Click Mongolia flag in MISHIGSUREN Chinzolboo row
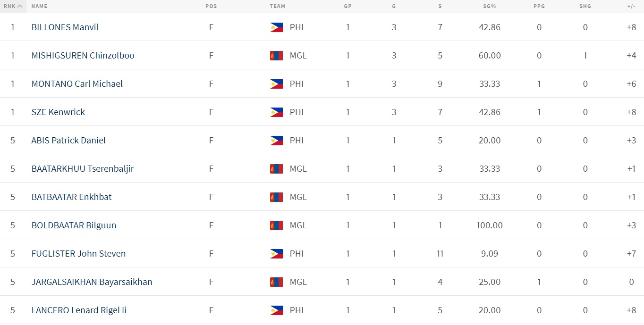Screen dimensions: 644x325 pos(276,56)
